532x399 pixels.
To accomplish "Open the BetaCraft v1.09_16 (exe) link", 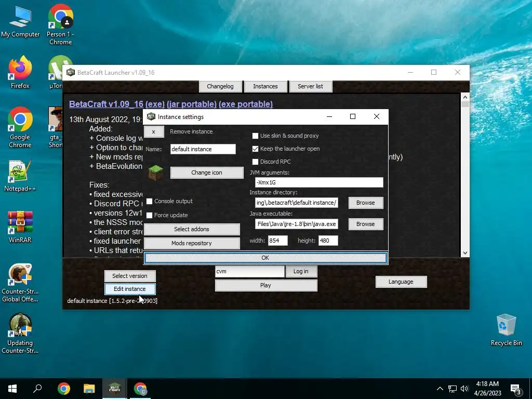I will point(117,104).
